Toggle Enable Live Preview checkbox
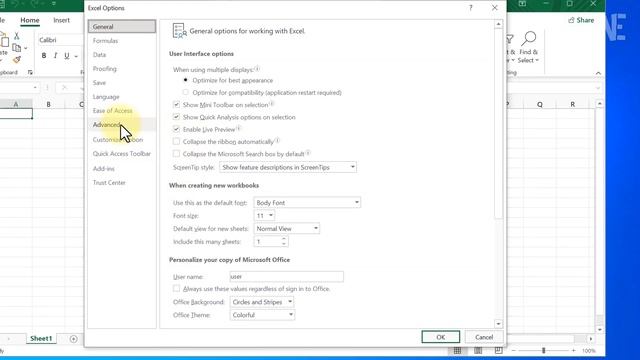 tap(176, 129)
